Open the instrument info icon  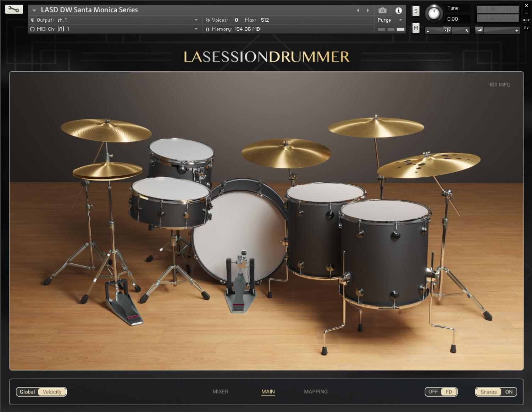tap(398, 10)
